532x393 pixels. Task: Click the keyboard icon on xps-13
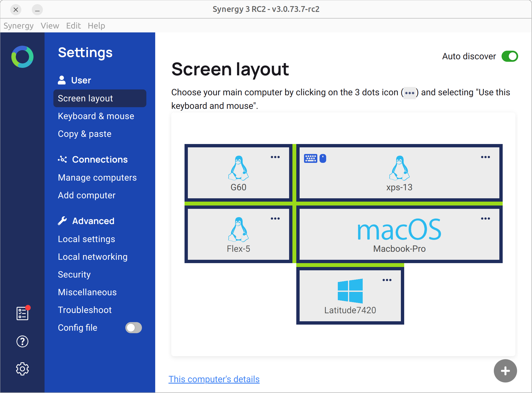[311, 158]
